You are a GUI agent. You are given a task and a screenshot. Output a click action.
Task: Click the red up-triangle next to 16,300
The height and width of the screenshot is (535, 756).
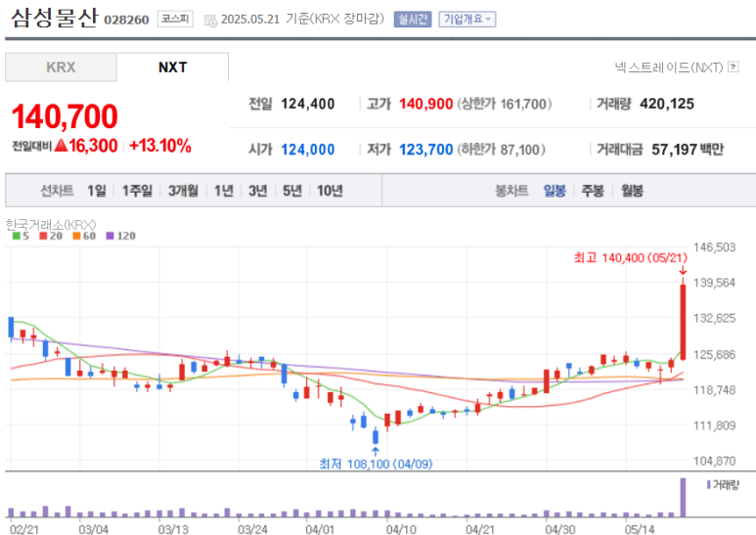point(61,145)
